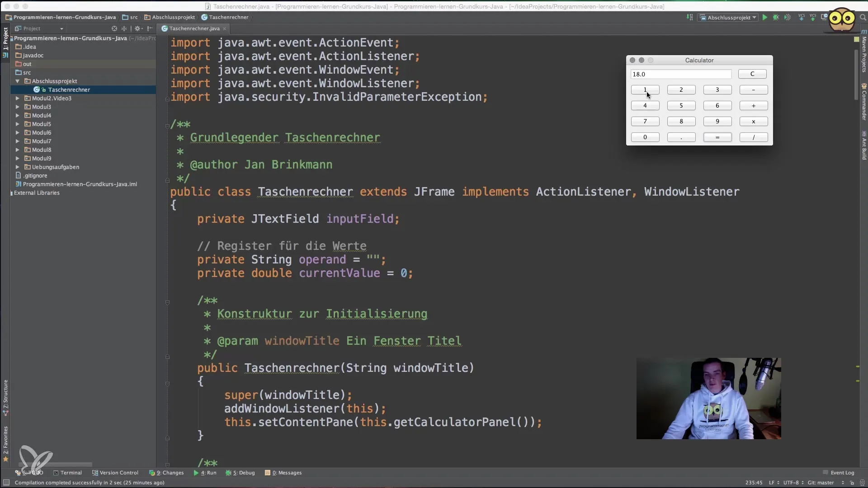Open Version Control tool window
Screen dimensions: 868x488
click(x=115, y=473)
